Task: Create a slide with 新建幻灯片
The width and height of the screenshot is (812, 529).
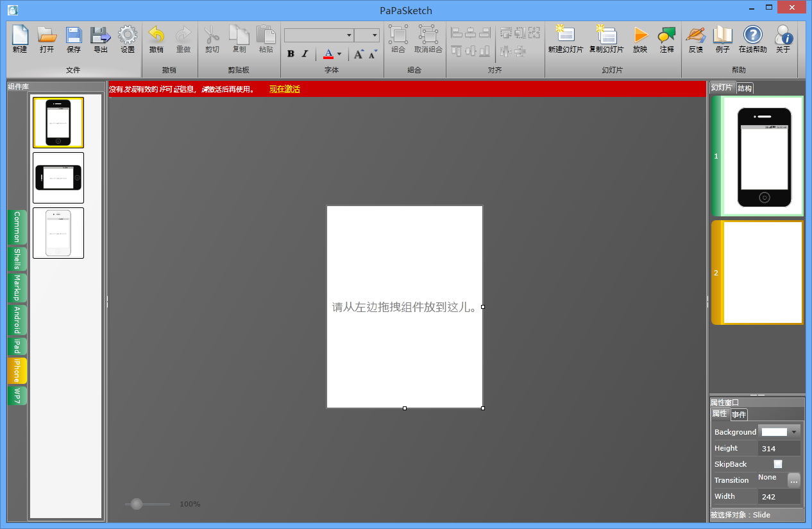Action: [566, 39]
